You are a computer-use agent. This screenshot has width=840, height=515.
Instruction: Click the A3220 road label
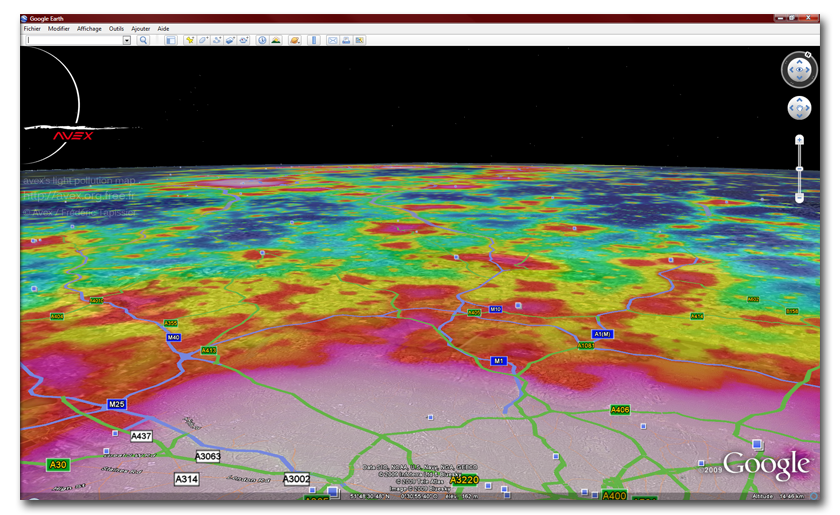click(464, 480)
